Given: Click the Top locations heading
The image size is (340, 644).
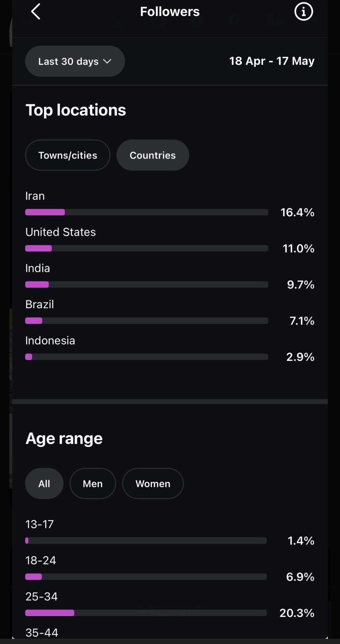Looking at the screenshot, I should point(76,110).
